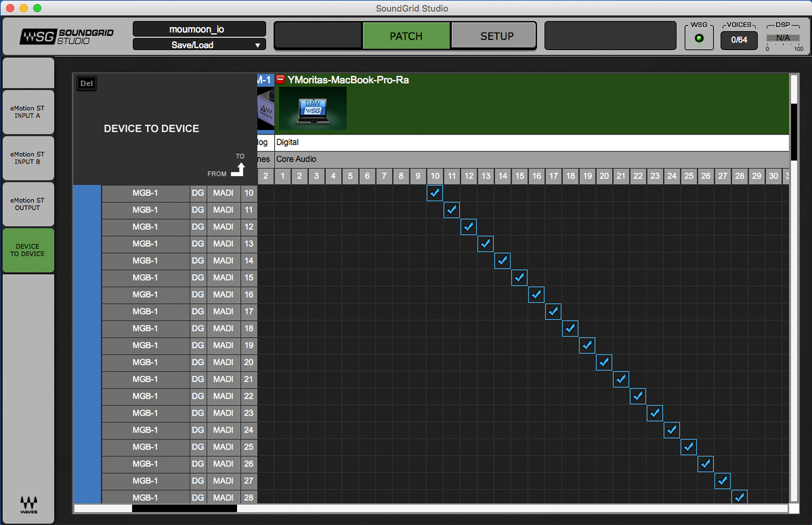This screenshot has height=525, width=812.
Task: Open the Save/Load dropdown menu
Action: 199,45
